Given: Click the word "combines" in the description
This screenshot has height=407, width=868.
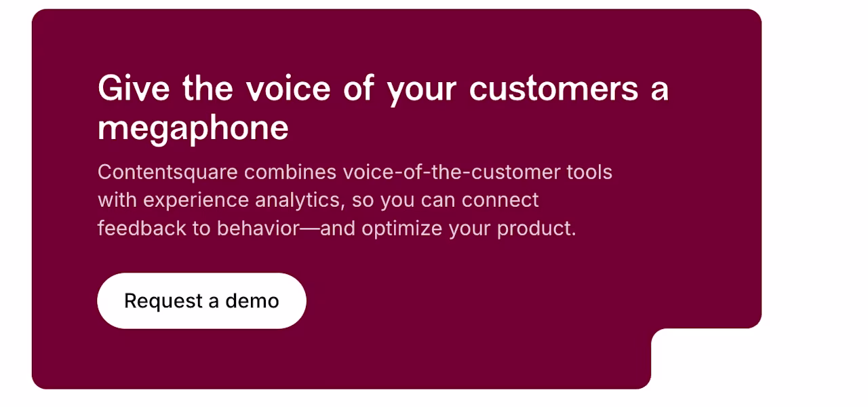Looking at the screenshot, I should (x=290, y=172).
